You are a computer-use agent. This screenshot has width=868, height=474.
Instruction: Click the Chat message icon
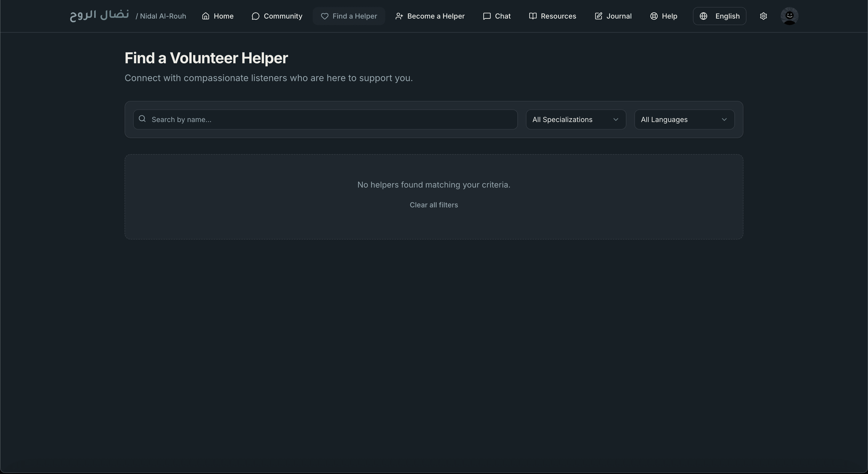(486, 16)
